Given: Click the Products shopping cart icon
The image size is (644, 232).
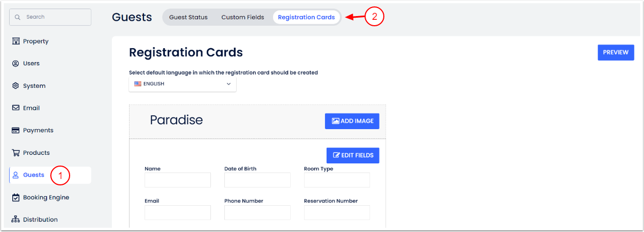Looking at the screenshot, I should coord(16,153).
